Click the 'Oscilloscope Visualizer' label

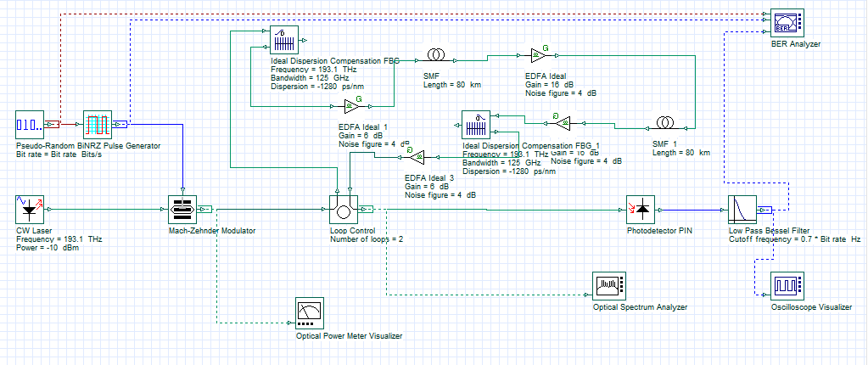pyautogui.click(x=811, y=306)
